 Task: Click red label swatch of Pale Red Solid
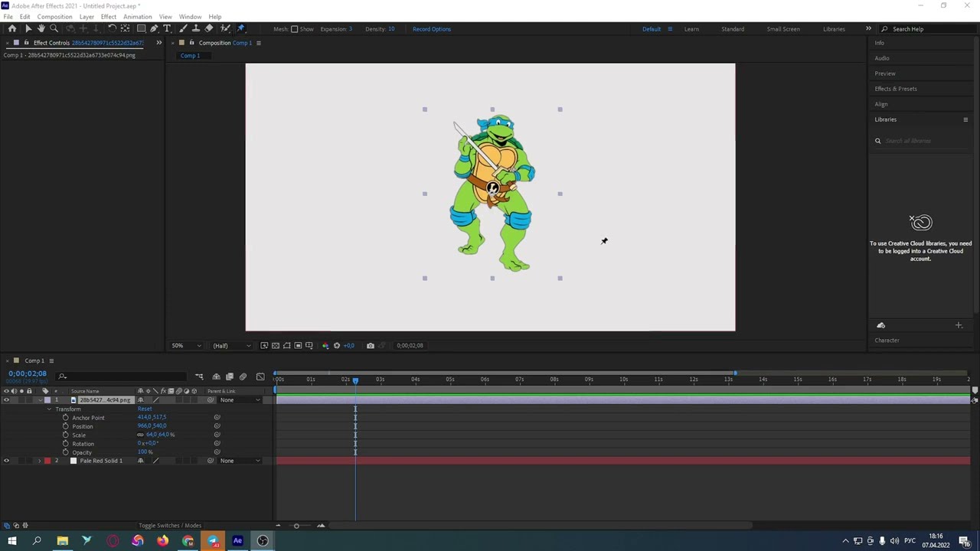point(47,461)
